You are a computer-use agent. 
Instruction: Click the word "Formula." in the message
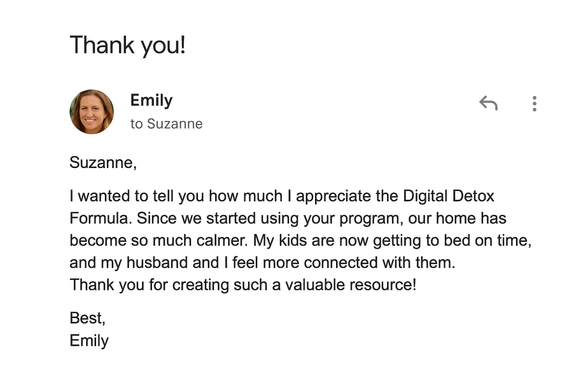tap(101, 218)
